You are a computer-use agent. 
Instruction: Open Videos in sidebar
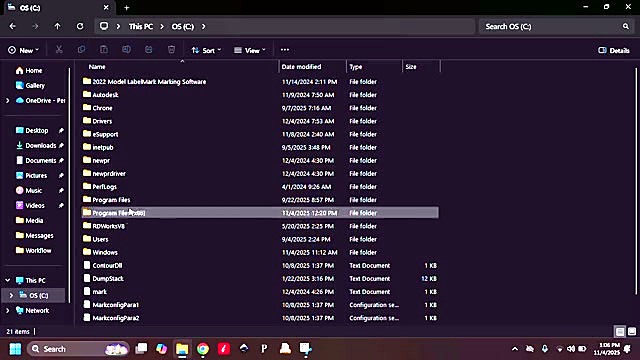click(x=30, y=205)
